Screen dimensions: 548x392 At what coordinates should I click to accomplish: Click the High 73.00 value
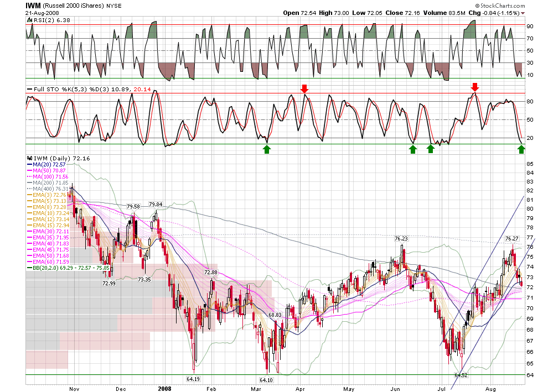click(334, 13)
